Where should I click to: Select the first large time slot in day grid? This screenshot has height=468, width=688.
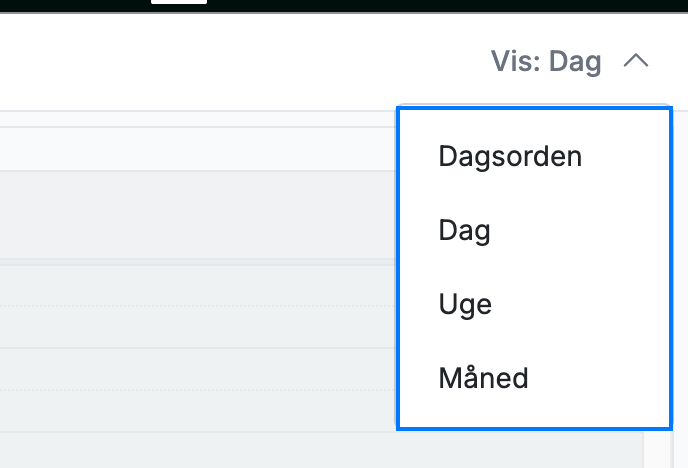(x=198, y=215)
